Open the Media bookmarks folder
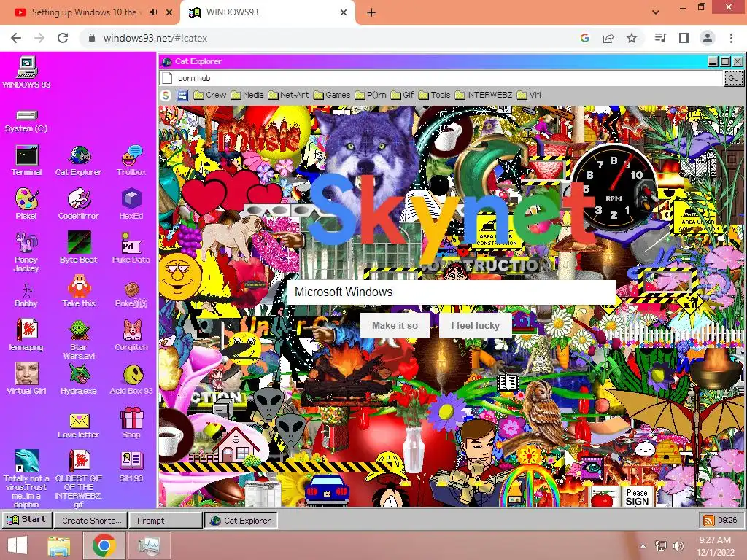This screenshot has width=747, height=560. pyautogui.click(x=247, y=96)
